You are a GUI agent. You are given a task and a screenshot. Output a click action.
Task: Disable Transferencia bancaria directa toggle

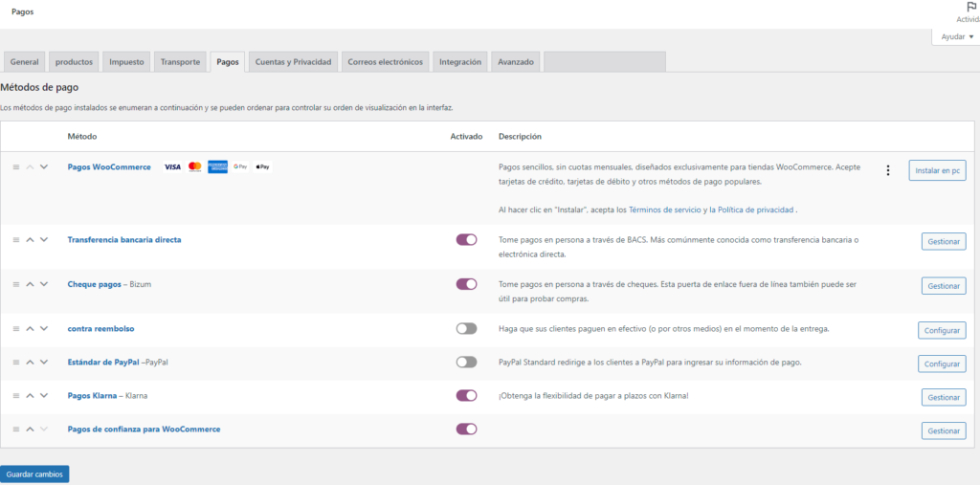pos(466,239)
